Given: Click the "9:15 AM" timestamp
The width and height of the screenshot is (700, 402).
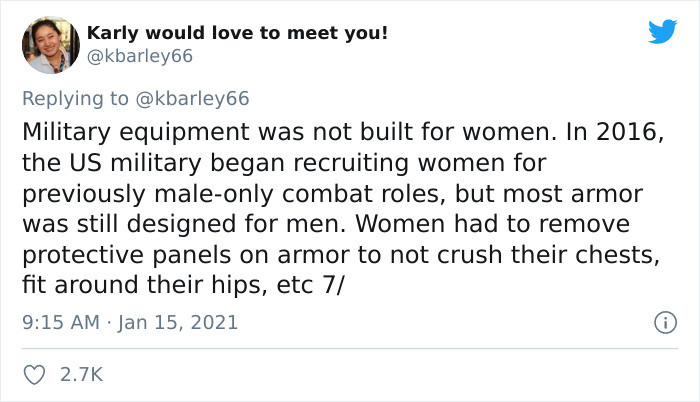Looking at the screenshot, I should 62,323.
